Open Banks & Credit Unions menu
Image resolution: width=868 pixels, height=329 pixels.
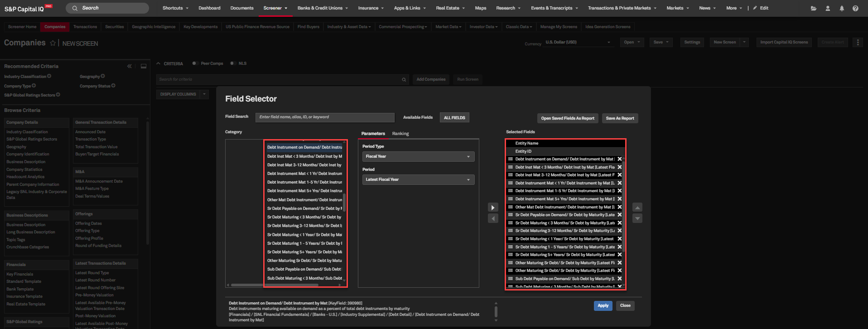323,8
